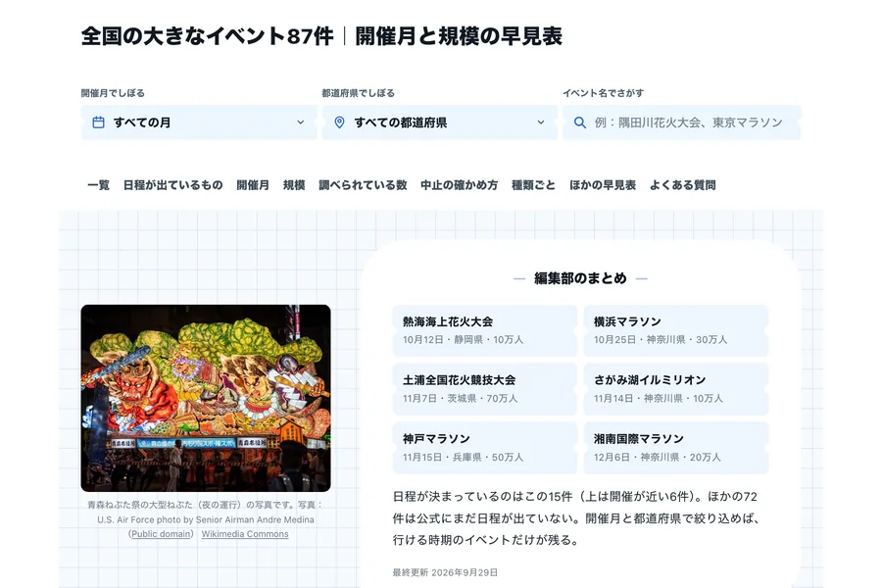The height and width of the screenshot is (588, 882).
Task: Click the Public domain license link
Action: point(162,534)
